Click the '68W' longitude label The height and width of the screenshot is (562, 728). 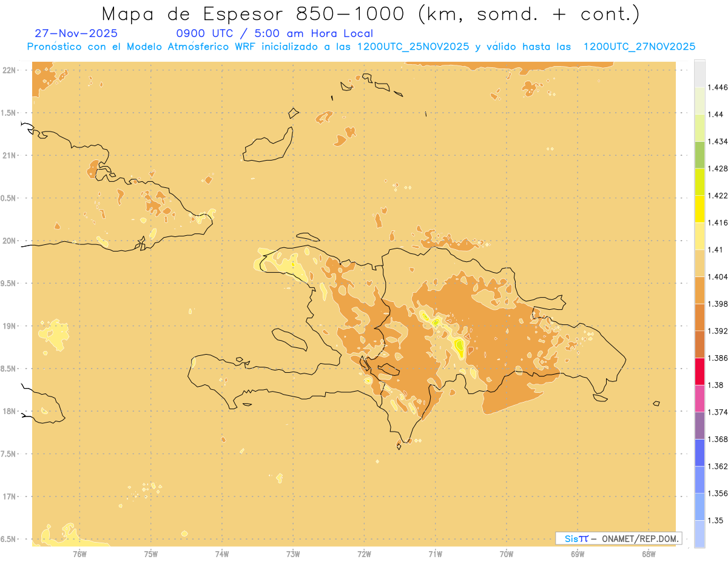point(649,554)
